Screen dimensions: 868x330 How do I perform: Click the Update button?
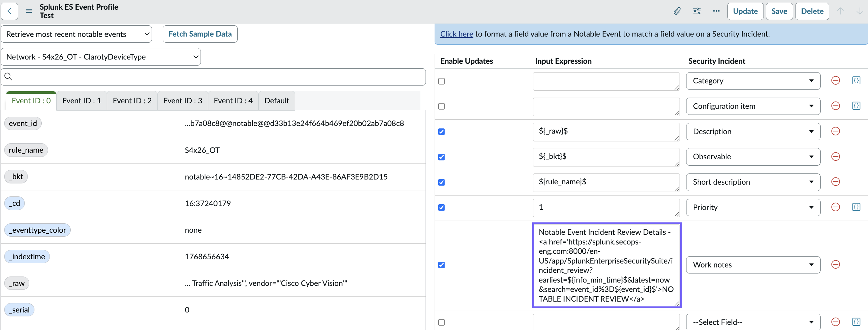pyautogui.click(x=745, y=11)
